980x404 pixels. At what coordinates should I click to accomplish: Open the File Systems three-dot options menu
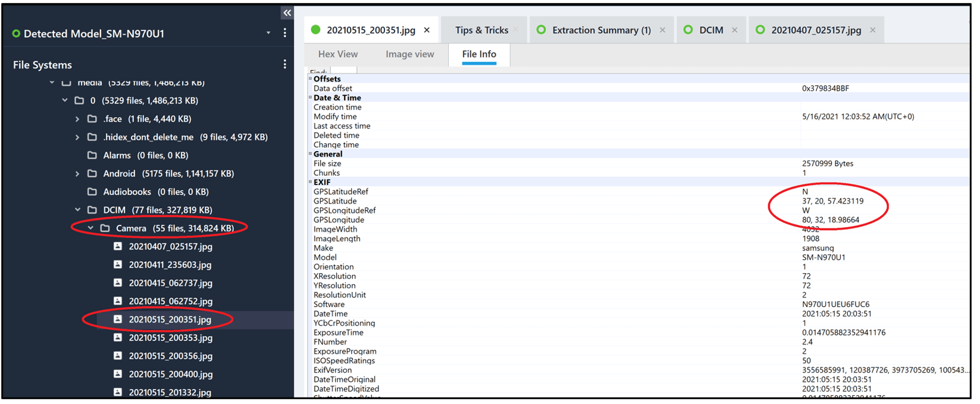(284, 64)
